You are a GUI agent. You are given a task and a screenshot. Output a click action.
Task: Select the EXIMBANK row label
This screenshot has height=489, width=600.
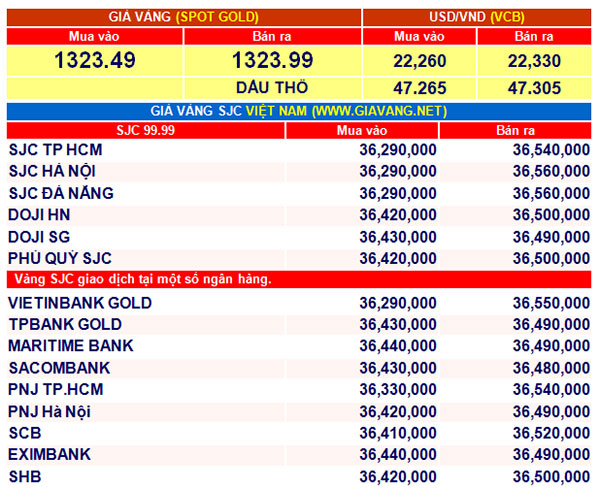point(49,455)
